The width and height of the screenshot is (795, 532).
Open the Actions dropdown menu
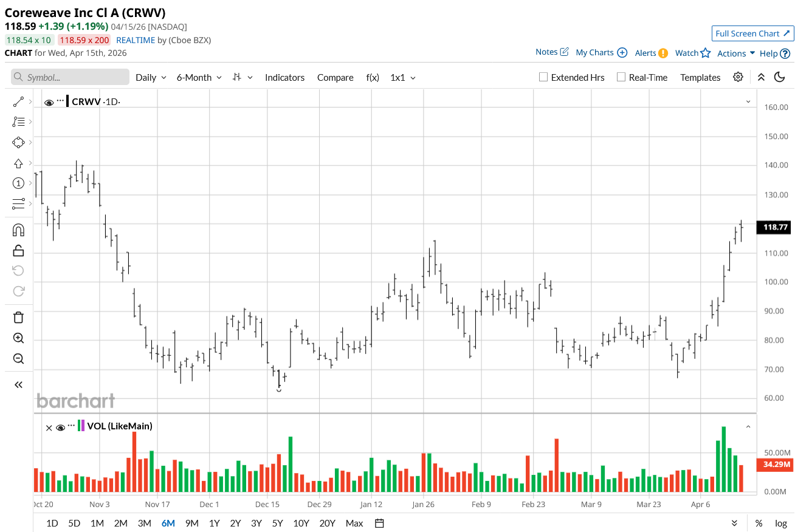(735, 53)
